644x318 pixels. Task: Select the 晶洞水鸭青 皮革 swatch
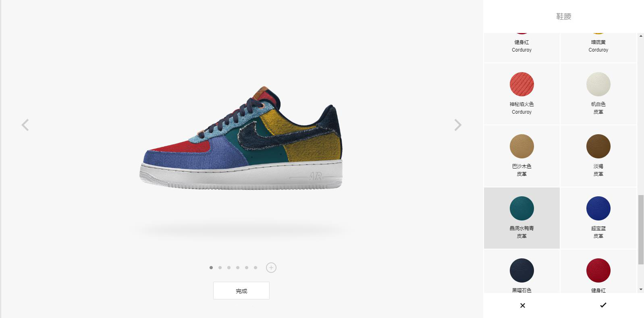(522, 218)
